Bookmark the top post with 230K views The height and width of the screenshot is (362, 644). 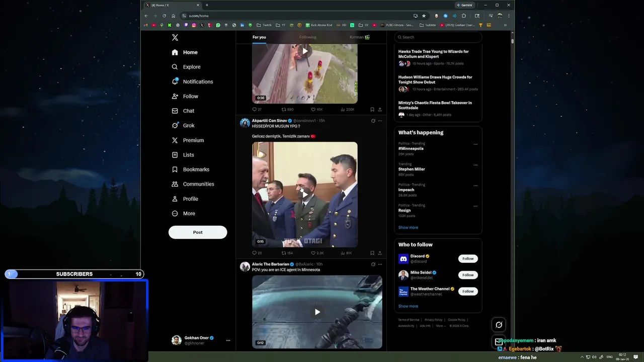coord(372,109)
